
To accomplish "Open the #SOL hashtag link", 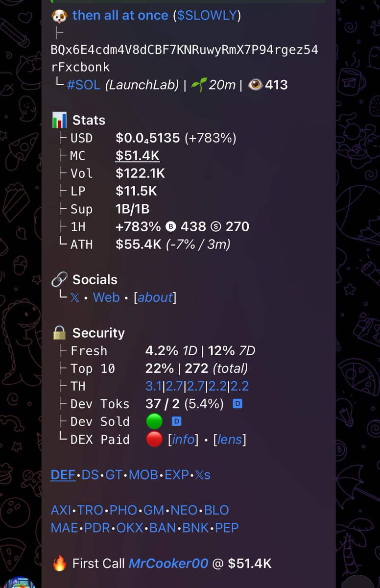I will click(x=83, y=85).
